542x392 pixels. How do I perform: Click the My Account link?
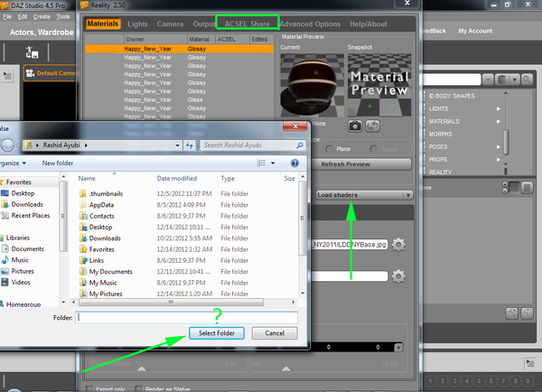475,31
